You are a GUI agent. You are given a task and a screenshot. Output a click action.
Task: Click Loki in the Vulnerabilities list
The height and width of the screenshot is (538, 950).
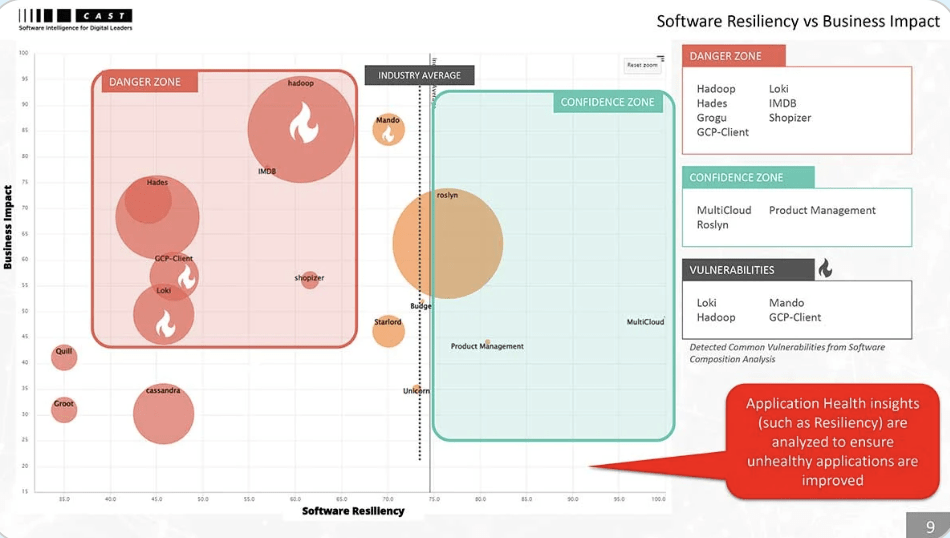pos(706,302)
